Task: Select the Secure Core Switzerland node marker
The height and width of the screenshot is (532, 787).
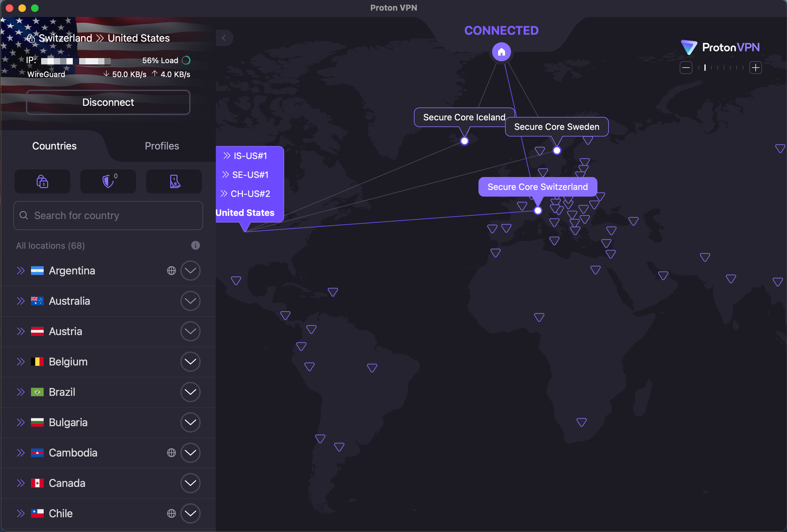Action: click(x=538, y=210)
